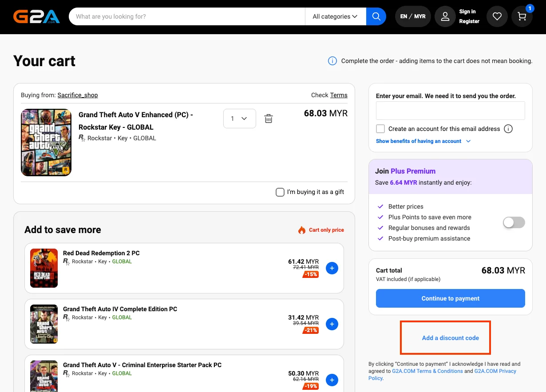Click Sign in
The image size is (546, 392).
[x=467, y=12]
